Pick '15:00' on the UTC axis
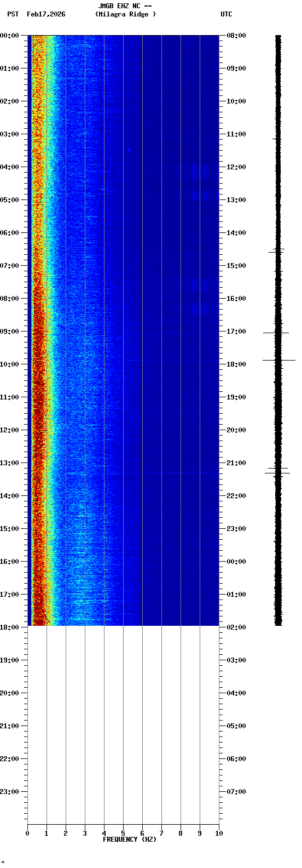The width and height of the screenshot is (302, 868). tap(236, 266)
